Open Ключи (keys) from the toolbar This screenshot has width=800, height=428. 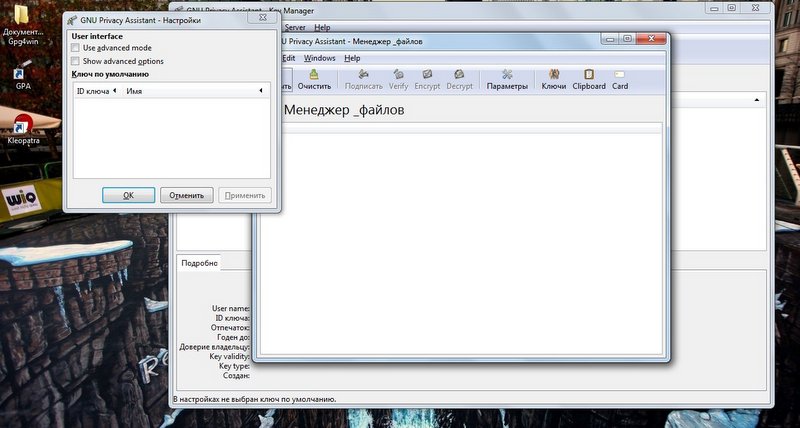click(x=554, y=80)
